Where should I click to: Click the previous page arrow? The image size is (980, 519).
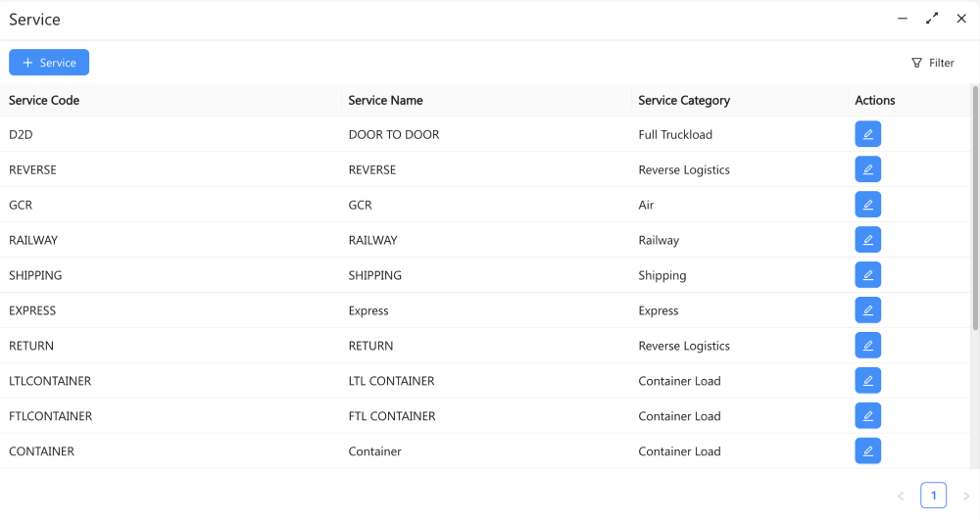point(901,496)
